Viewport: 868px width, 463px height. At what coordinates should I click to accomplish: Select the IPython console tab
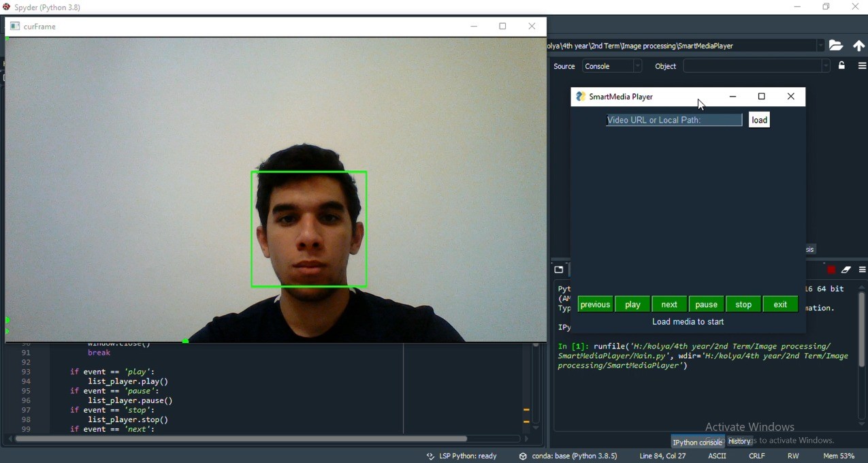[697, 442]
